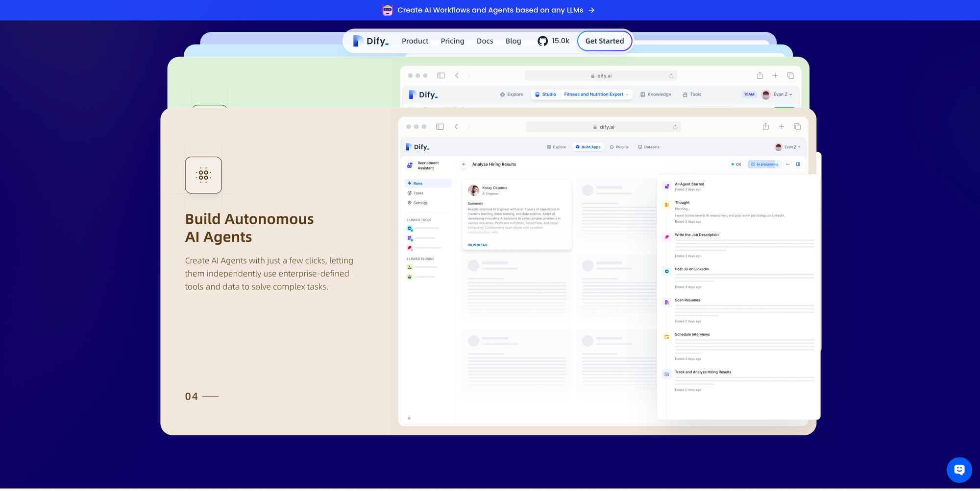
Task: Share icon in front browser mockup
Action: click(766, 127)
